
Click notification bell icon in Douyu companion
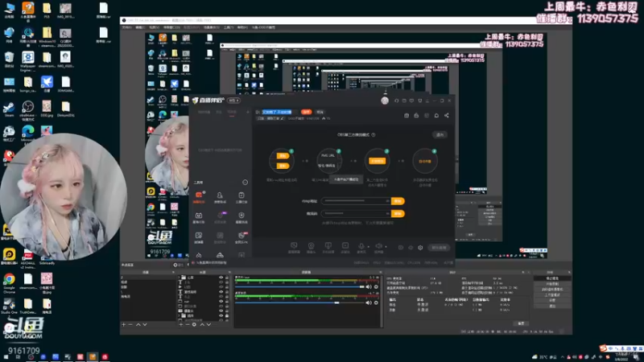(436, 115)
